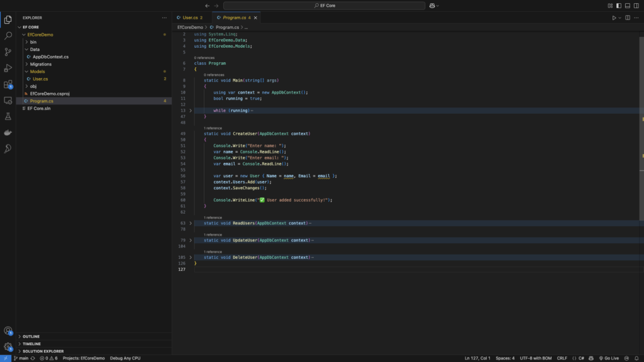
Task: Click the status bar icon left of the bell
Action: coord(626,358)
